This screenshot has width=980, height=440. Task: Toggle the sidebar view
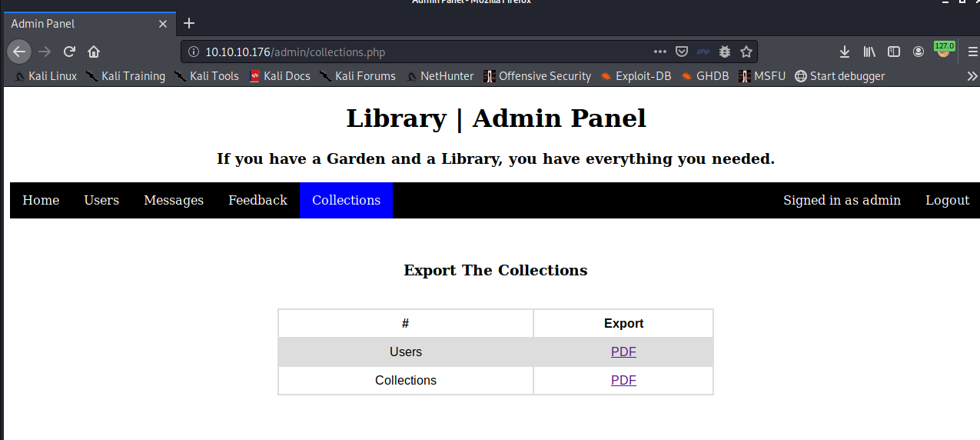(x=894, y=52)
